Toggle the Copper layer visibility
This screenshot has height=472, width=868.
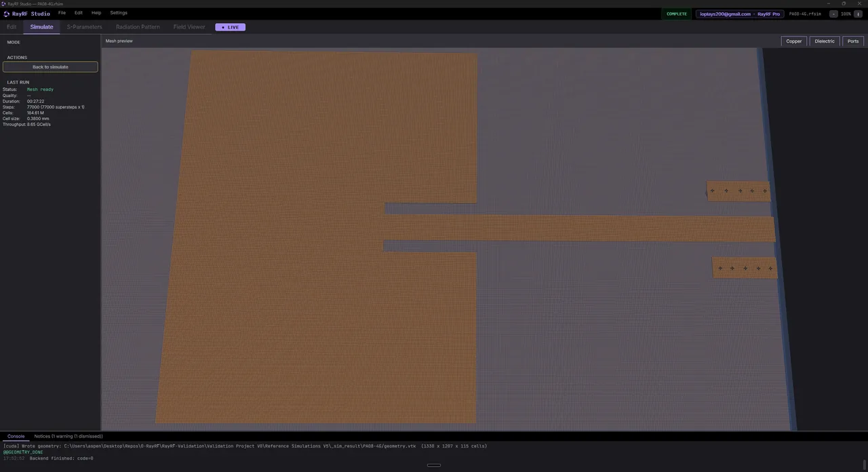tap(794, 41)
